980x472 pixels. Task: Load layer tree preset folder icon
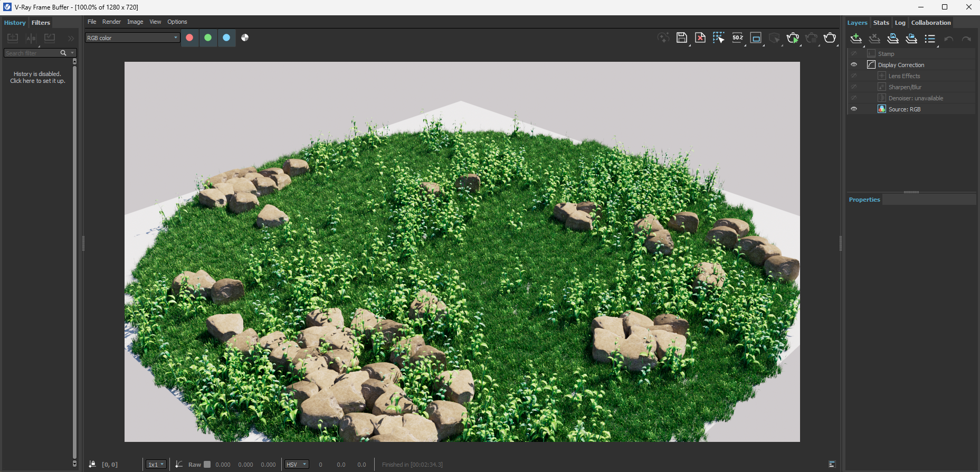(911, 39)
